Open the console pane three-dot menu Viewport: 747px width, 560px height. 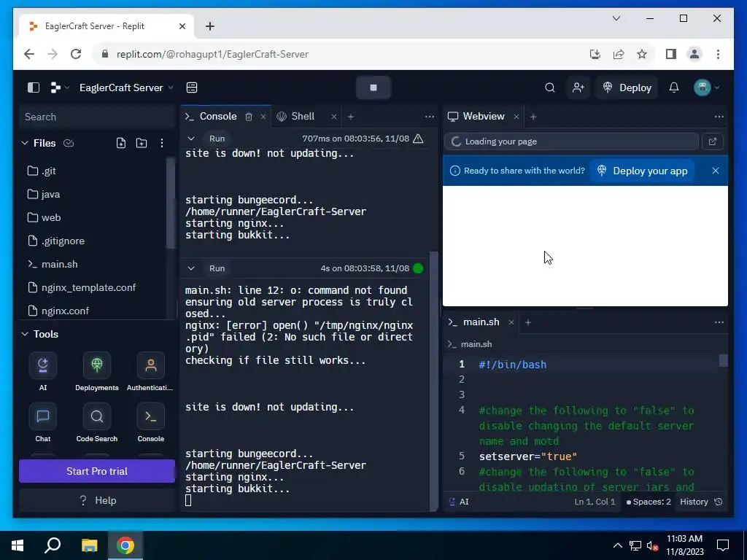pos(429,117)
